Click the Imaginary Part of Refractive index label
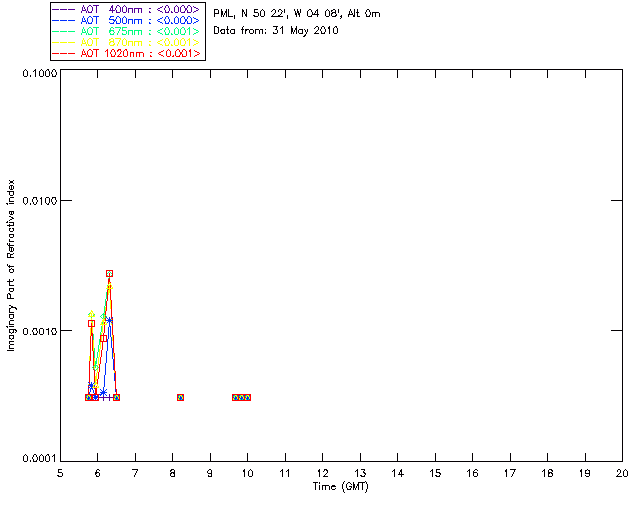This screenshot has width=640, height=512. 11,265
